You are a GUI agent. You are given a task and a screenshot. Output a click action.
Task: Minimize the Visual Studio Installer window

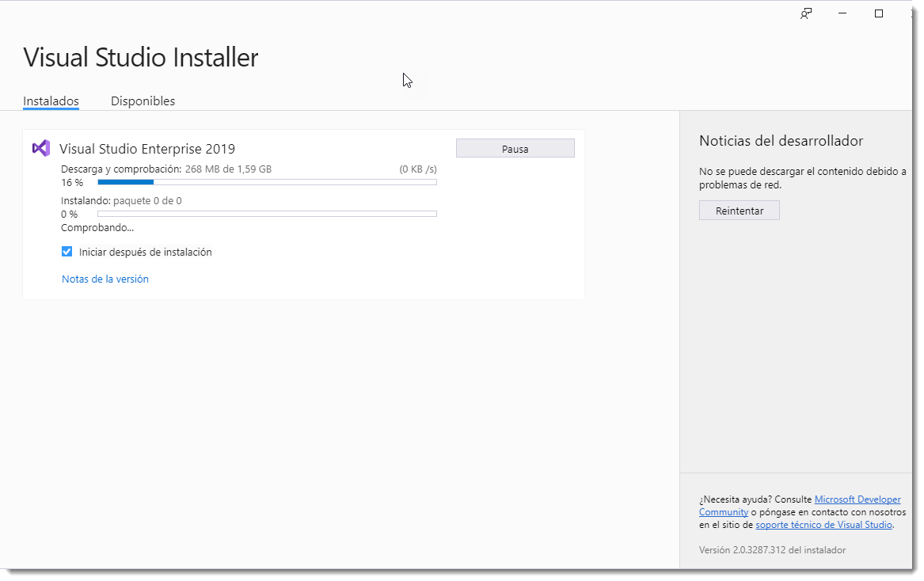842,13
